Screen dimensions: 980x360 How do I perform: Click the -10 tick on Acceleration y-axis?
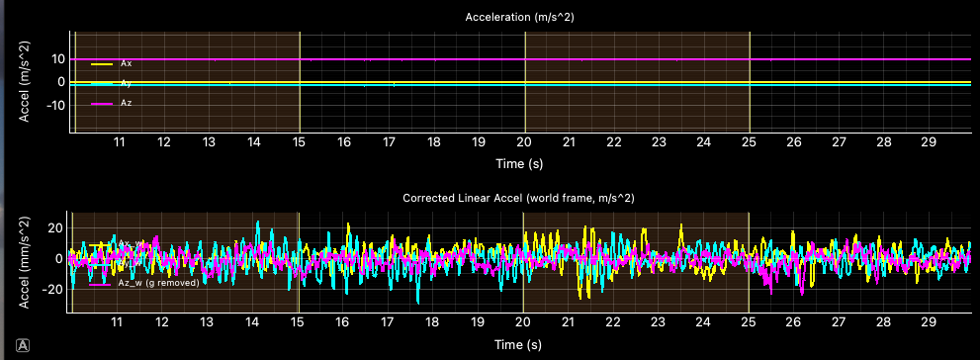(57, 105)
